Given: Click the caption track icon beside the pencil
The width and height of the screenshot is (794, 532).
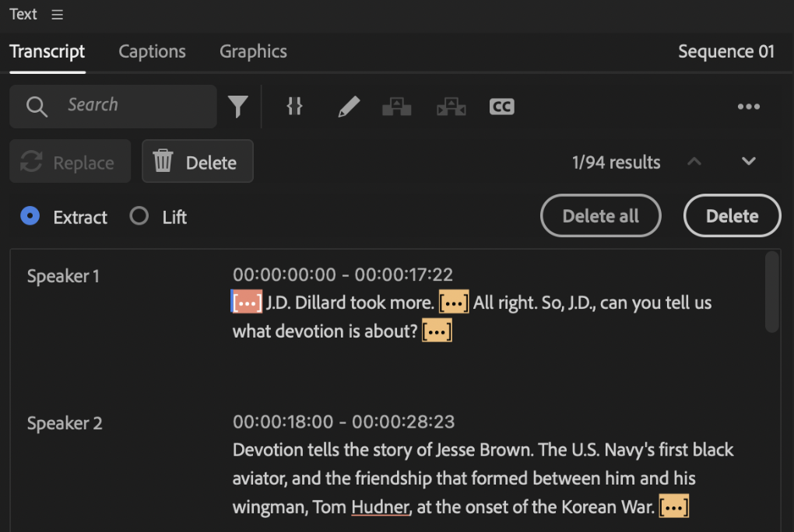Looking at the screenshot, I should (397, 106).
